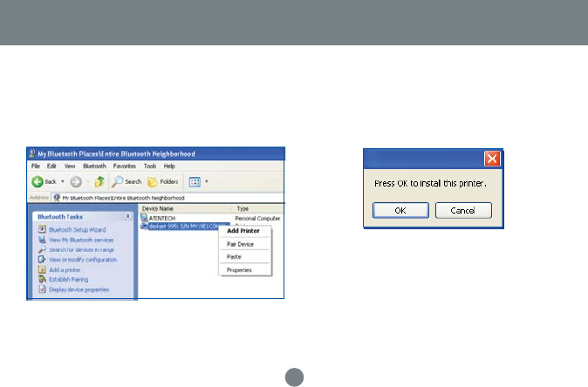The image size is (588, 387).
Task: Click the Bluetooth title bar icon
Action: point(32,153)
